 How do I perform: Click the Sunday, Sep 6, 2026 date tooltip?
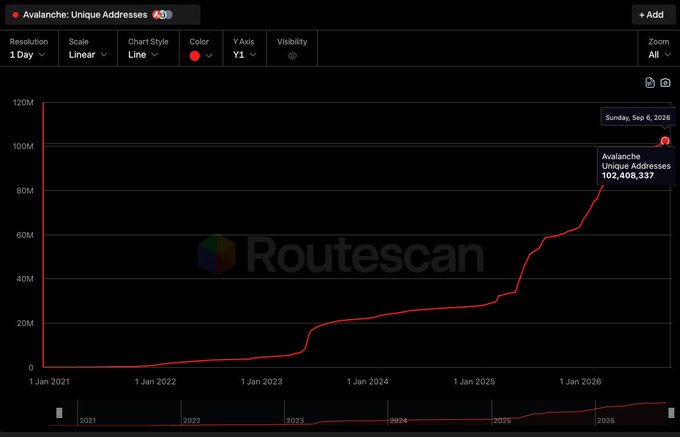[x=638, y=117]
